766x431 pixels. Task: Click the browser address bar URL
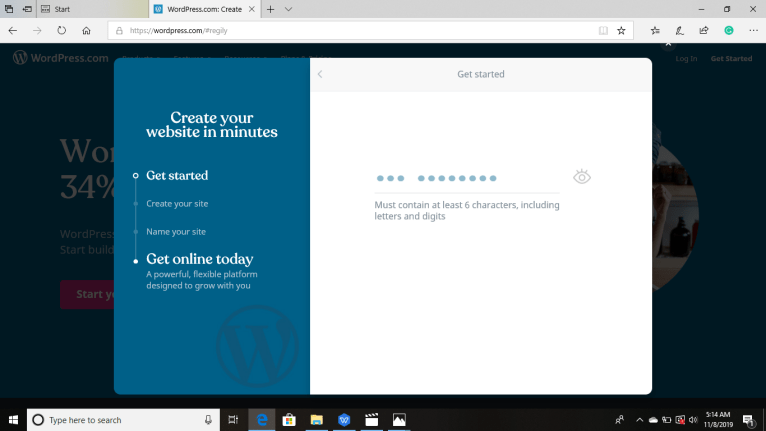click(350, 31)
